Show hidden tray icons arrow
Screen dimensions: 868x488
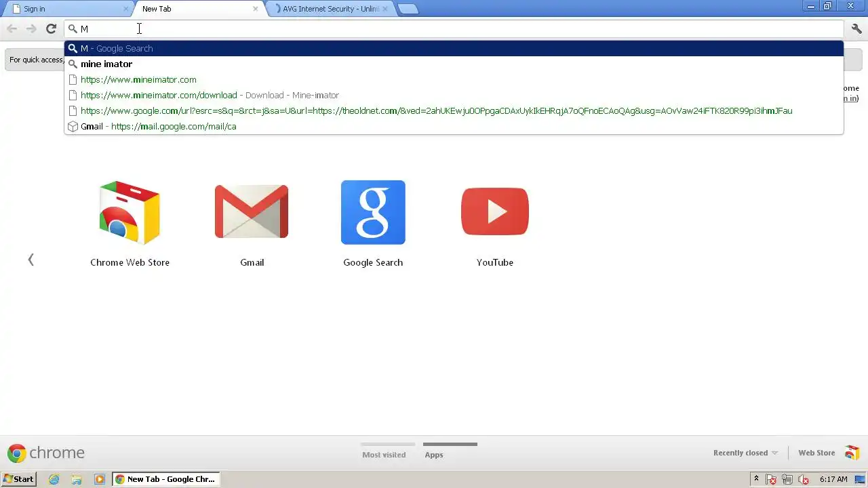click(756, 479)
